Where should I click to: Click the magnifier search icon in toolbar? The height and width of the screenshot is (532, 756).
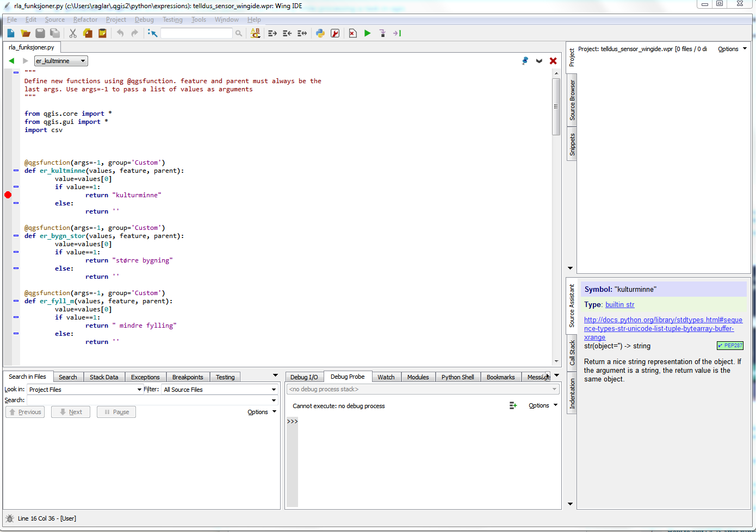238,33
